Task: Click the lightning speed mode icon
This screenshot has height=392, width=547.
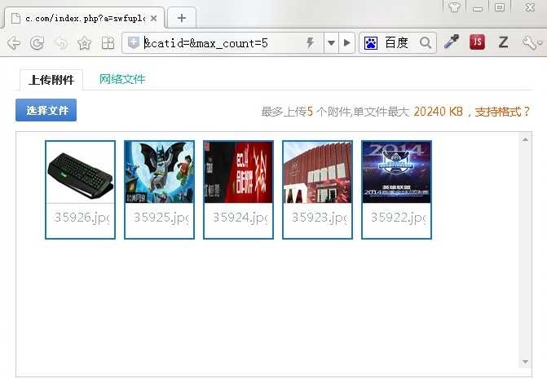Action: click(x=310, y=43)
